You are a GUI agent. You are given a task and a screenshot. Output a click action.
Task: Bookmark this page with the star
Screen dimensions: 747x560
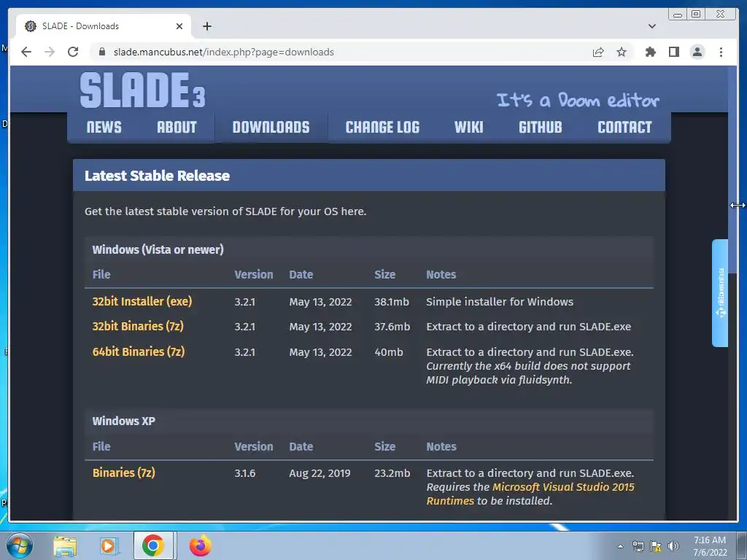[x=622, y=52]
